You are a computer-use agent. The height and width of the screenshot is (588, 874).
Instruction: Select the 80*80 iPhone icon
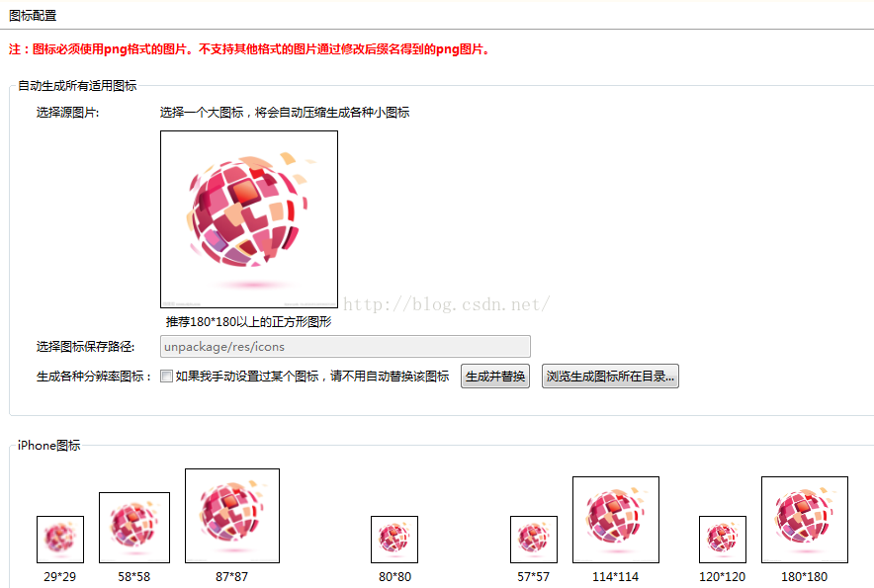click(x=394, y=539)
